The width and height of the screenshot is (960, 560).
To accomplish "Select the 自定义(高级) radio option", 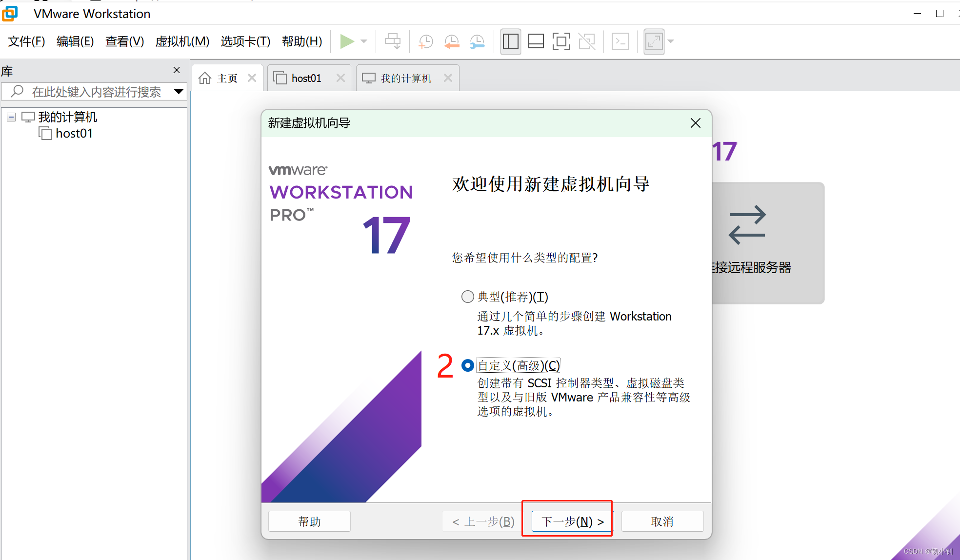I will coord(467,365).
